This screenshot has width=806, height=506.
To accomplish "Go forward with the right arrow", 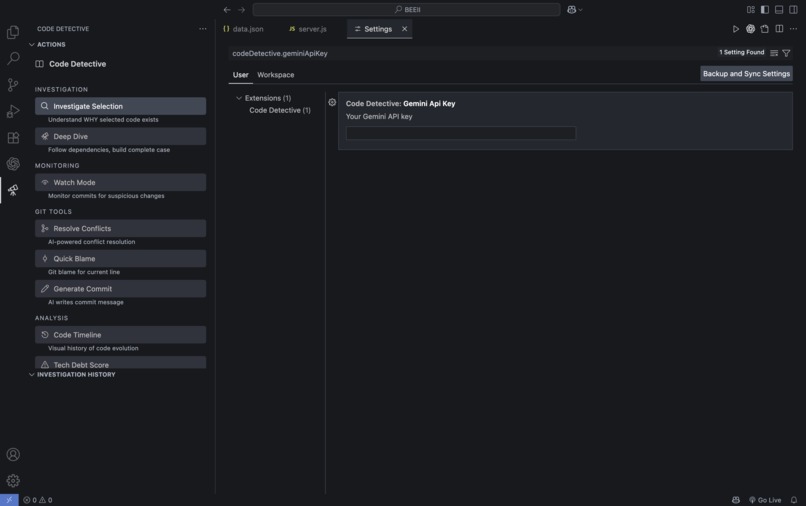I will point(242,9).
